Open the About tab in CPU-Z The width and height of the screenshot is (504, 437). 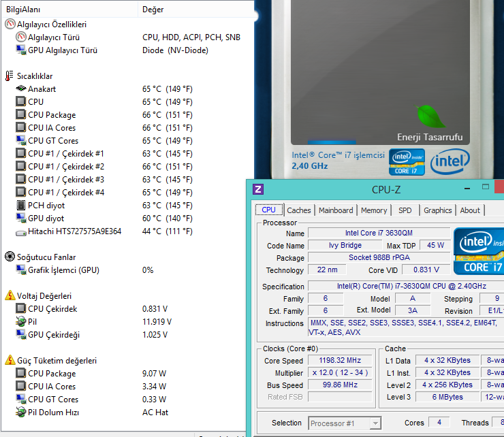click(470, 210)
